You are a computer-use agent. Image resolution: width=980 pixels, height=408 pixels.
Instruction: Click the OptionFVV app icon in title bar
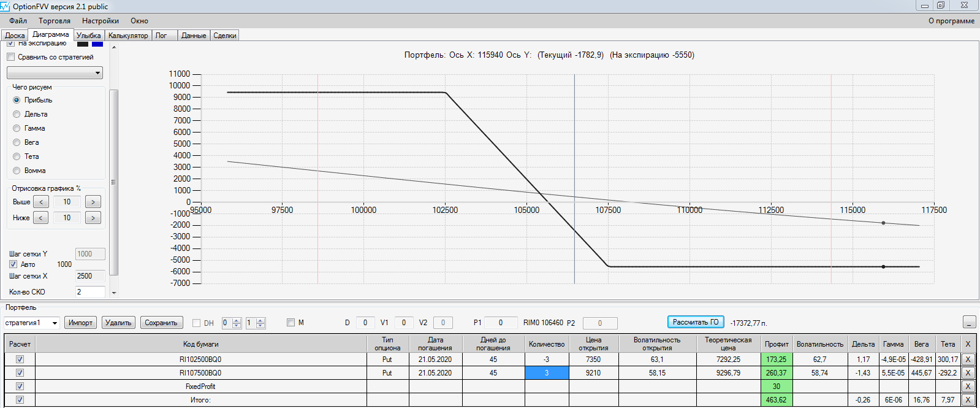(6, 6)
